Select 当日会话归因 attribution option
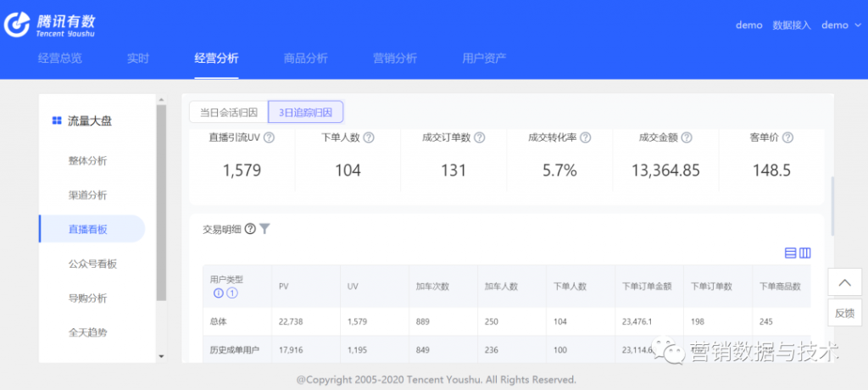This screenshot has height=390, width=868. (229, 112)
